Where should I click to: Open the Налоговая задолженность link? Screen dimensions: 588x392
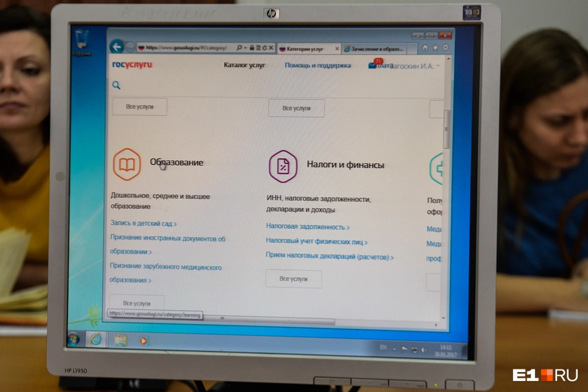pos(307,227)
